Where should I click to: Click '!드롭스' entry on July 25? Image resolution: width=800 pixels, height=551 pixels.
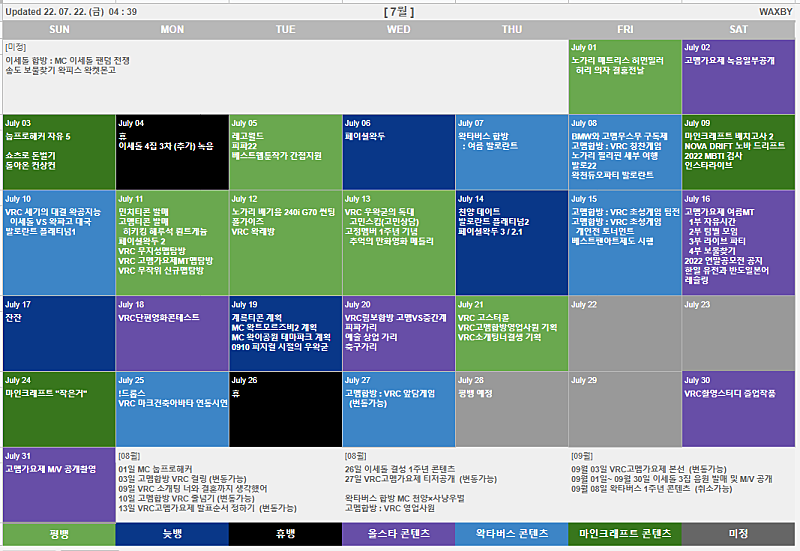132,393
